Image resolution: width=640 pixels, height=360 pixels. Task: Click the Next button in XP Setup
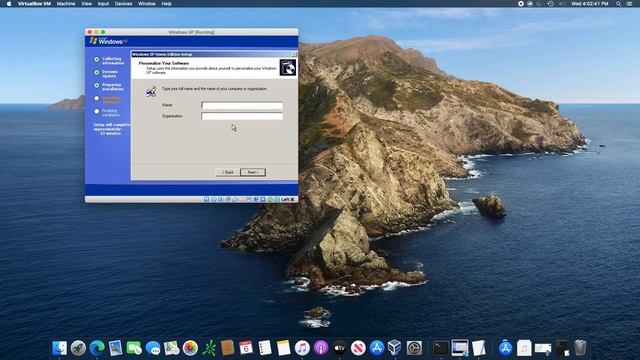tap(253, 172)
